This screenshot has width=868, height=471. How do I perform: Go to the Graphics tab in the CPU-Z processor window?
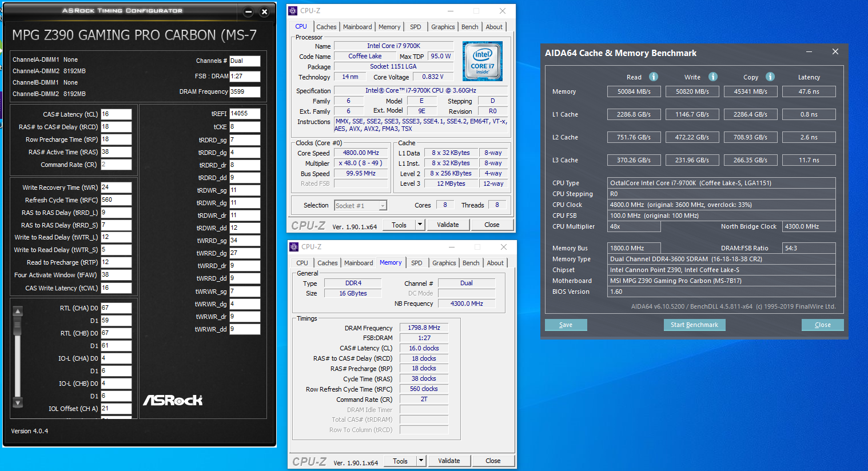[443, 27]
